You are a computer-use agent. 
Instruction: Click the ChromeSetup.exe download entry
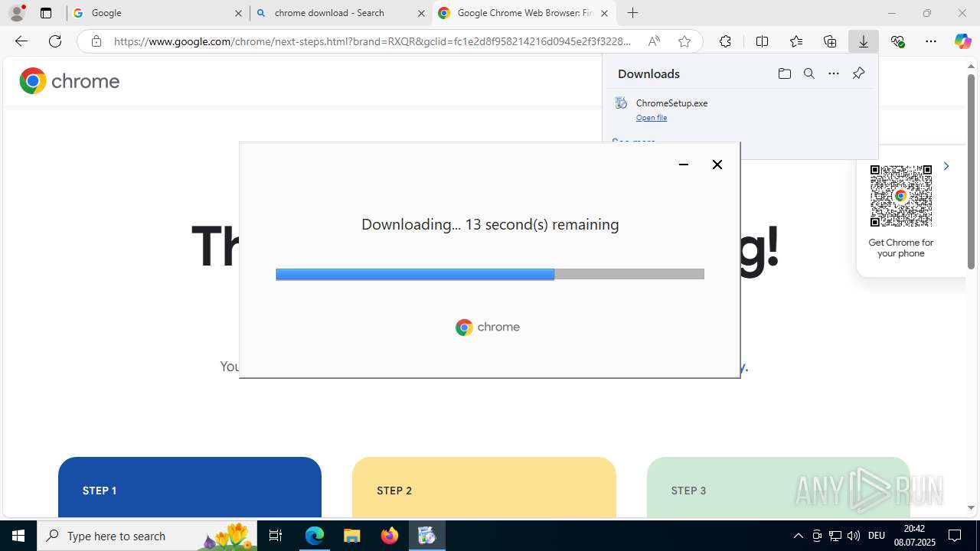click(740, 109)
